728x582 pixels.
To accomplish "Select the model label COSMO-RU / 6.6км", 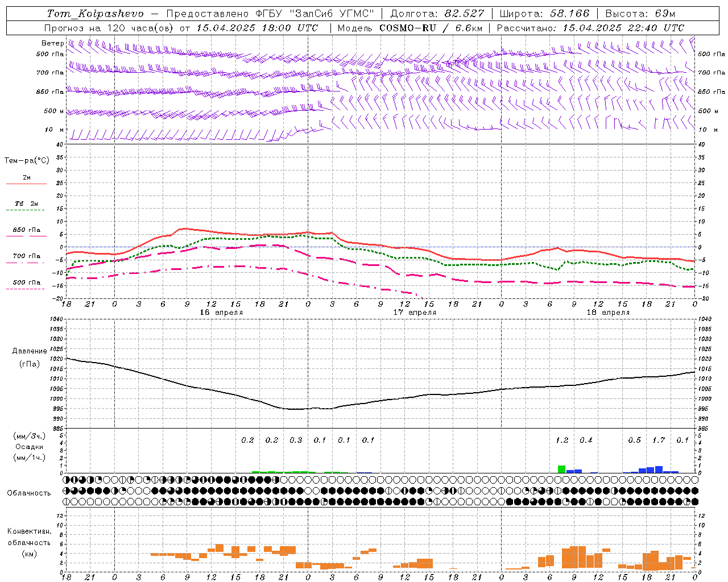I will (431, 28).
